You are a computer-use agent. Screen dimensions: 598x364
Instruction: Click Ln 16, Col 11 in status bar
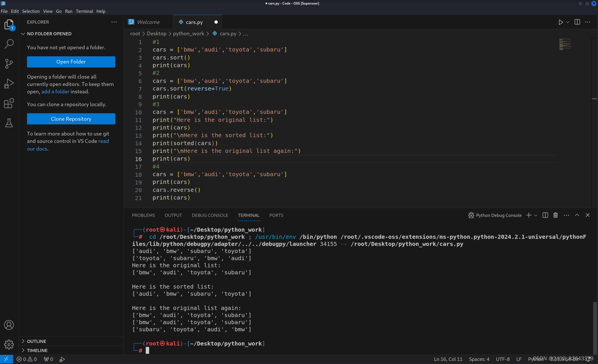(x=448, y=359)
